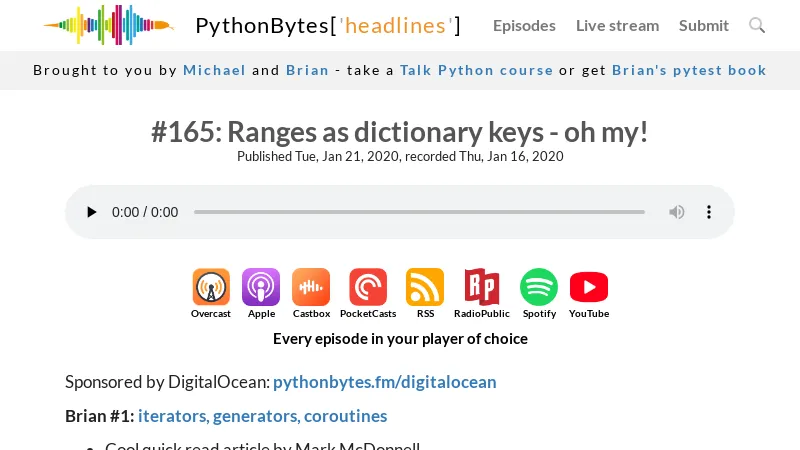Image resolution: width=800 pixels, height=450 pixels.
Task: Click the Apple Podcasts icon
Action: click(261, 287)
